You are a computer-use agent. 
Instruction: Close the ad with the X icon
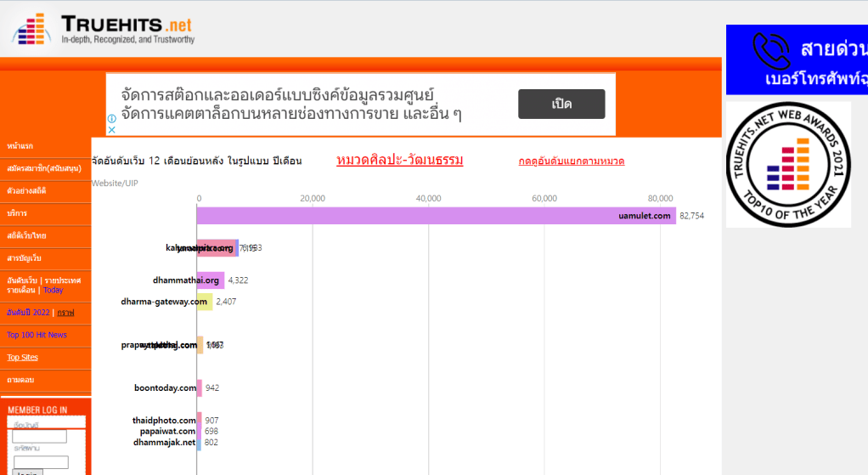pyautogui.click(x=111, y=130)
